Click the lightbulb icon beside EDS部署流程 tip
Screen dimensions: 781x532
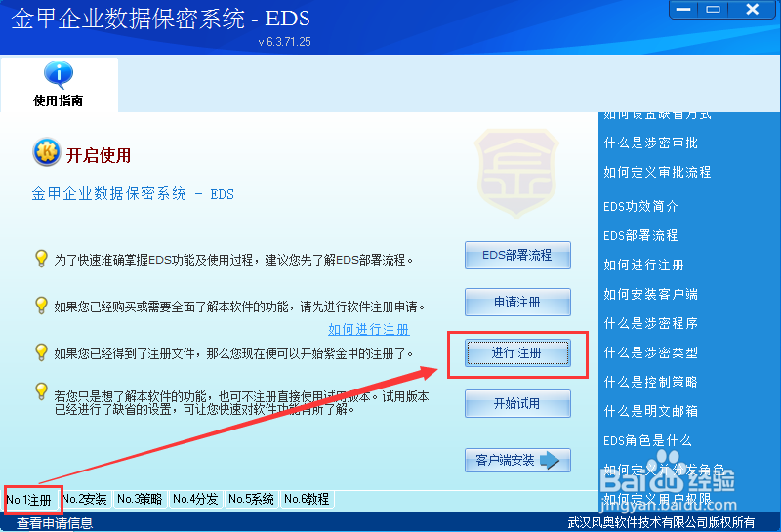41,258
